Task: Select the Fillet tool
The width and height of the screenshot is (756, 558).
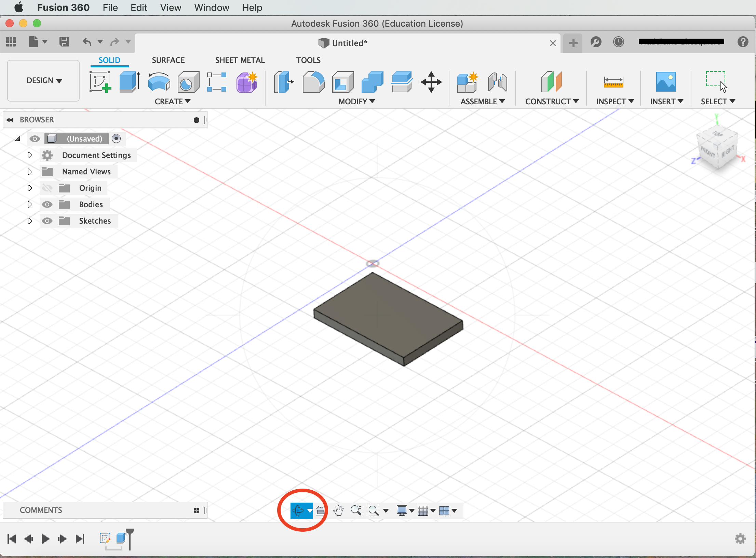Action: 313,82
